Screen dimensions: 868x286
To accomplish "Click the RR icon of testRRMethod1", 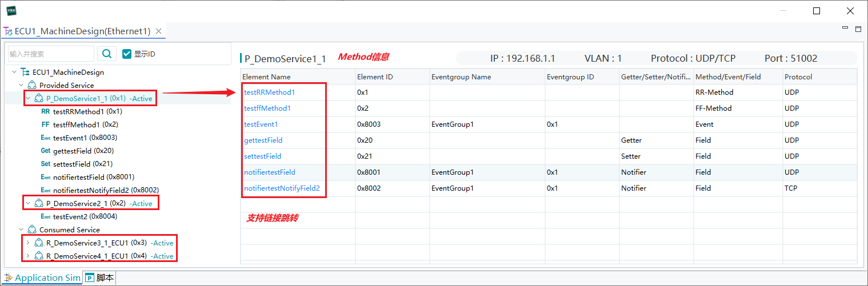I will pos(46,111).
